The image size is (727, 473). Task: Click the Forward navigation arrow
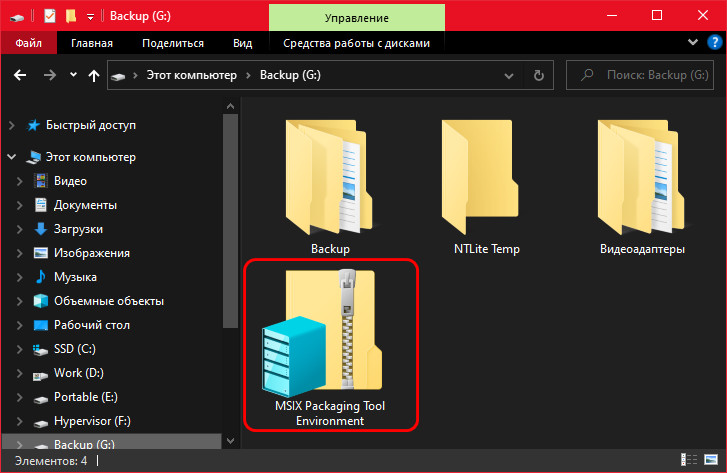pos(50,75)
